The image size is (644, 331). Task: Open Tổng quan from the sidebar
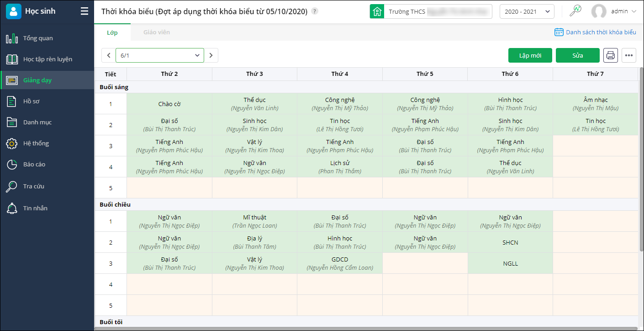coord(47,38)
